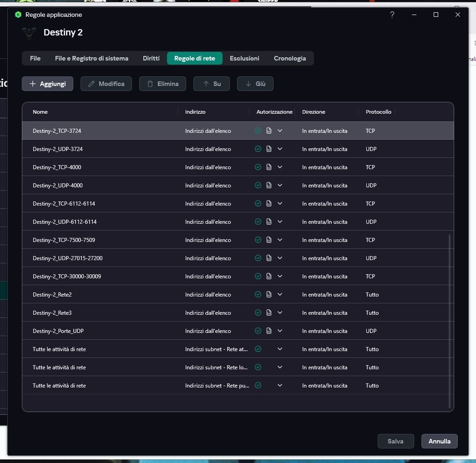Click the log report icon for Destiny-2_UDP-4000
The image size is (476, 463).
coord(269,185)
